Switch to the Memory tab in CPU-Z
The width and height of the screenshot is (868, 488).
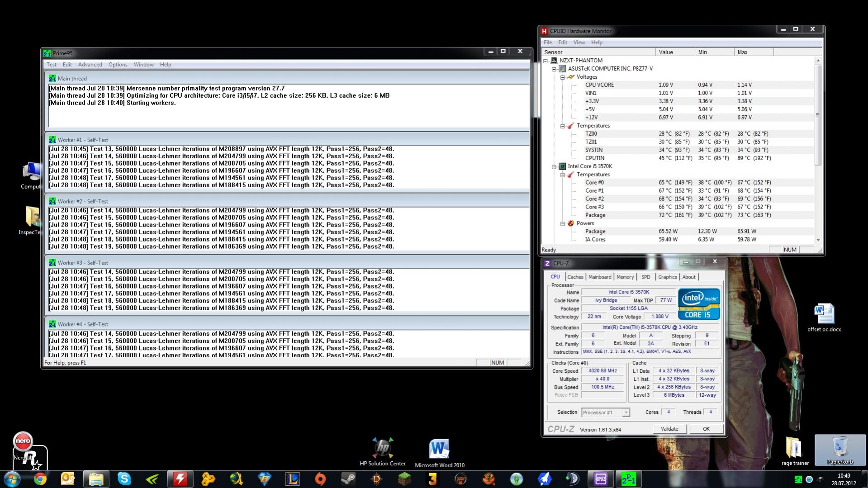625,277
